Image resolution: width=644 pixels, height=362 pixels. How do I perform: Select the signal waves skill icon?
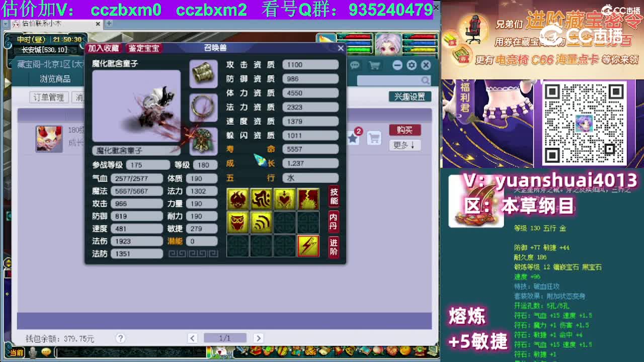click(x=261, y=222)
